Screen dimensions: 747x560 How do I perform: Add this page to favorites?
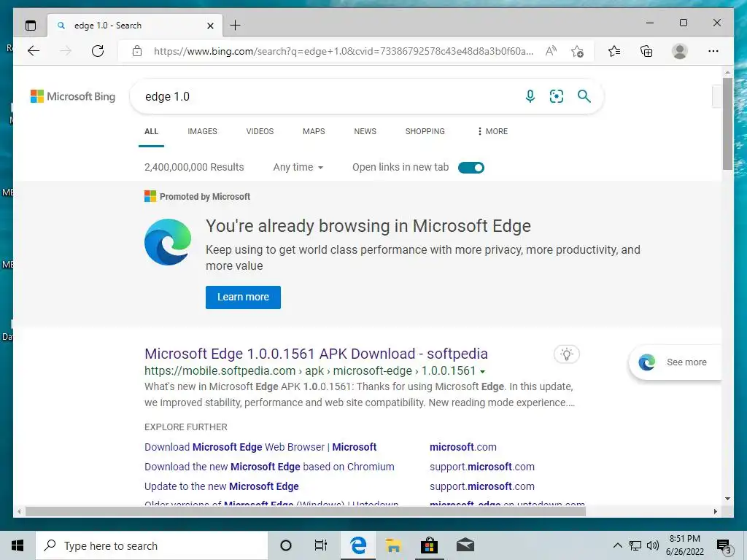(x=578, y=51)
